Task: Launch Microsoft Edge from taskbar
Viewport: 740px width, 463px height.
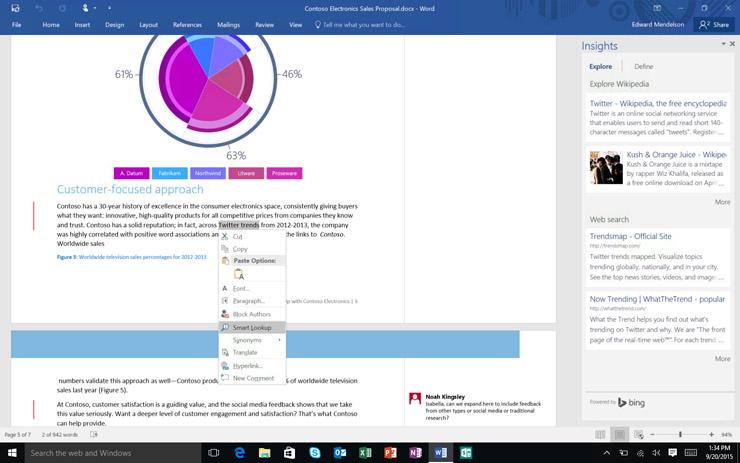Action: pyautogui.click(x=239, y=453)
